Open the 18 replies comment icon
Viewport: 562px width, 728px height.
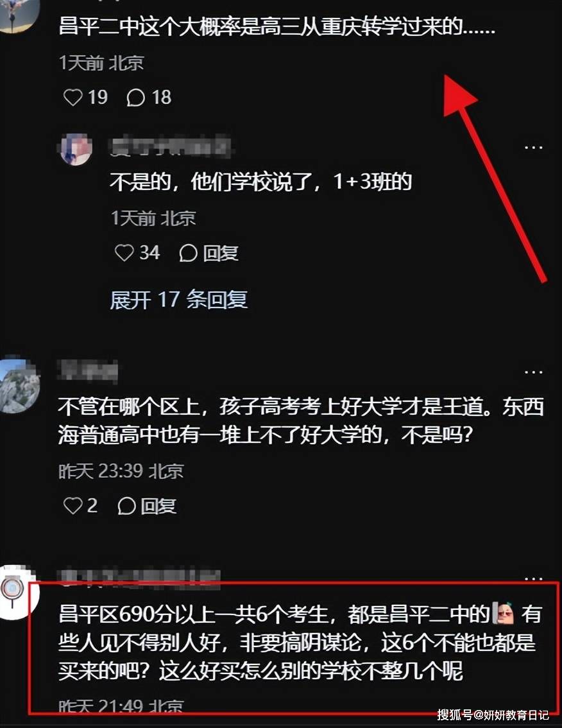click(x=136, y=98)
